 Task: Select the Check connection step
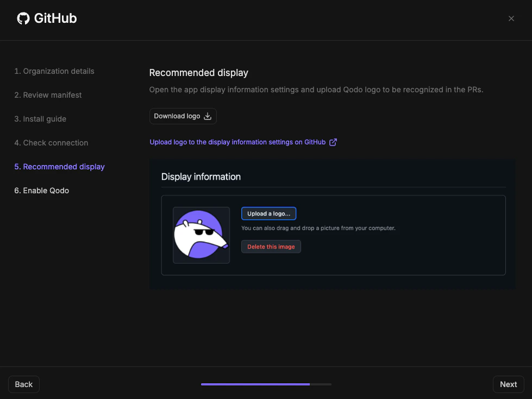click(51, 143)
